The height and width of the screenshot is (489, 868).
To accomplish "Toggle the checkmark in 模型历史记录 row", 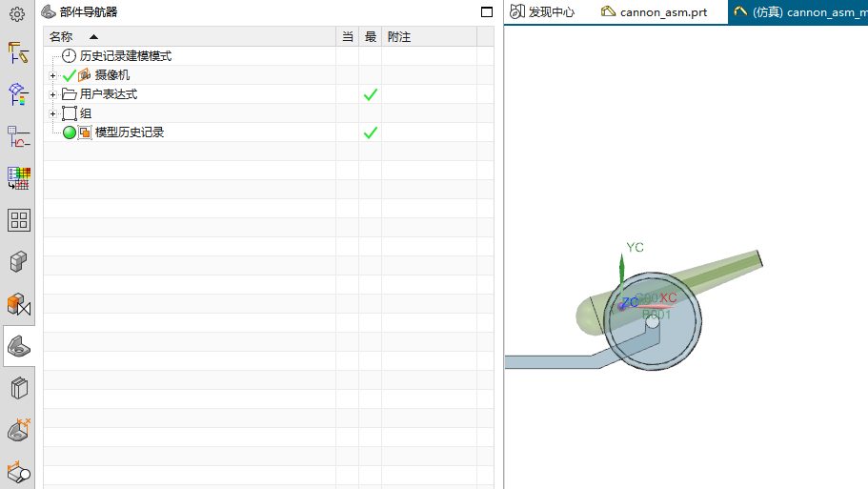I will coord(371,132).
